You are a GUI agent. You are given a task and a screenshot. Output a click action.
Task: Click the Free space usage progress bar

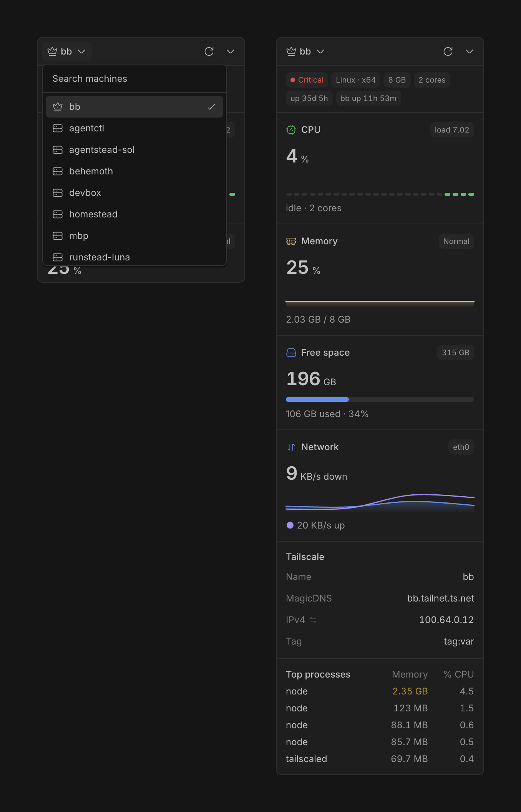(x=380, y=399)
